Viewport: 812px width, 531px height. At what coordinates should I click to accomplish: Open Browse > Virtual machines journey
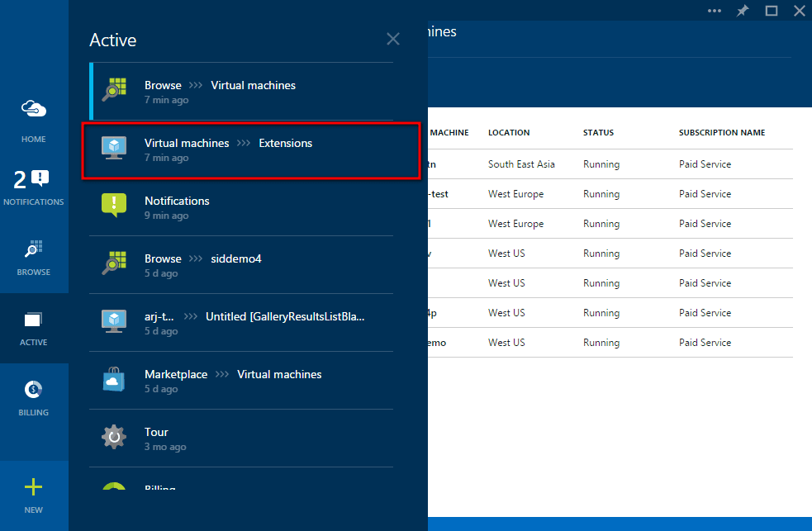click(241, 92)
